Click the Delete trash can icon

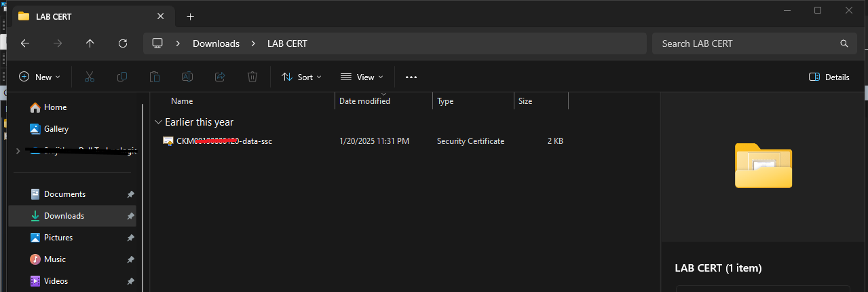click(252, 77)
